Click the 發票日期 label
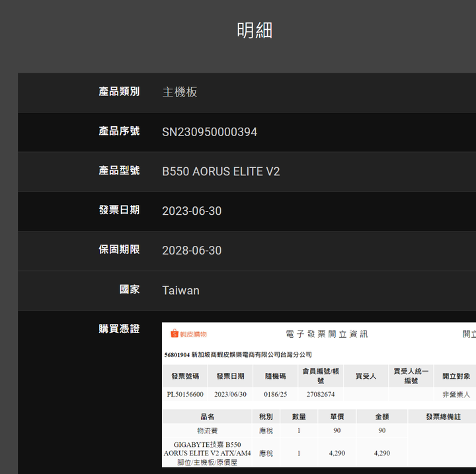Viewport: 476px width, 474px height. [119, 210]
